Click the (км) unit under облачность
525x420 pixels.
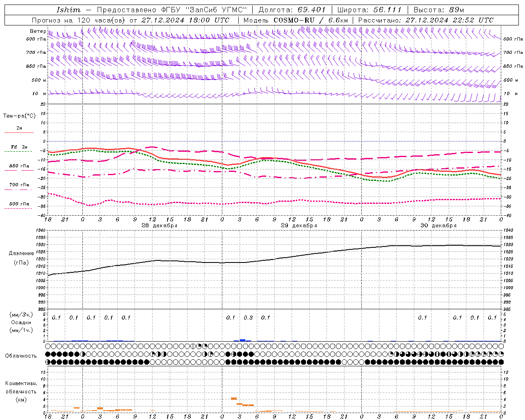pyautogui.click(x=21, y=399)
